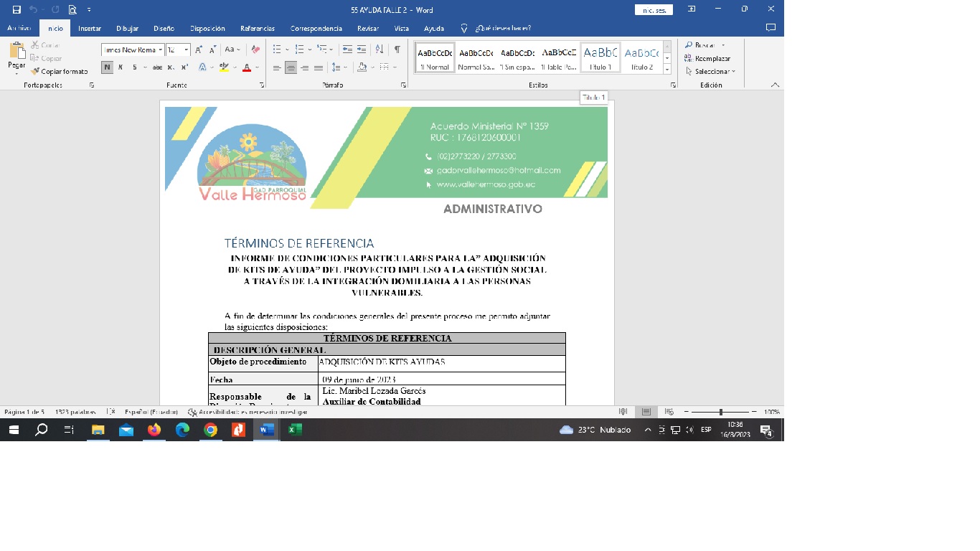Viewport: 980px width, 551px height.
Task: Click the Save icon in title bar
Action: 17,9
